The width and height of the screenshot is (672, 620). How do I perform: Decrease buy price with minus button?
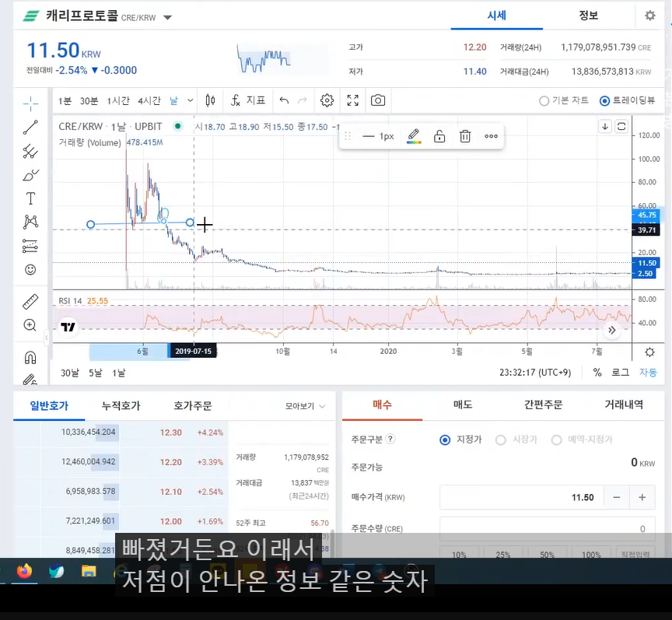616,497
